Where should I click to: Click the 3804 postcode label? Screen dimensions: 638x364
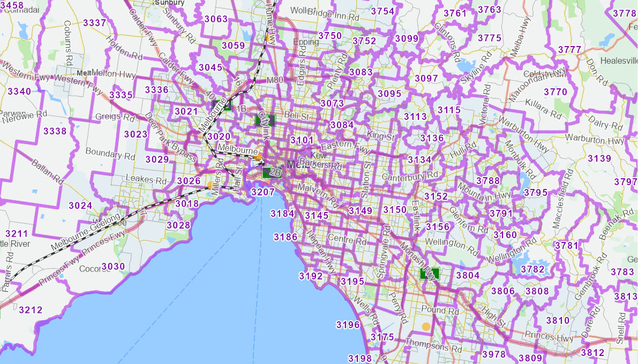468,275
